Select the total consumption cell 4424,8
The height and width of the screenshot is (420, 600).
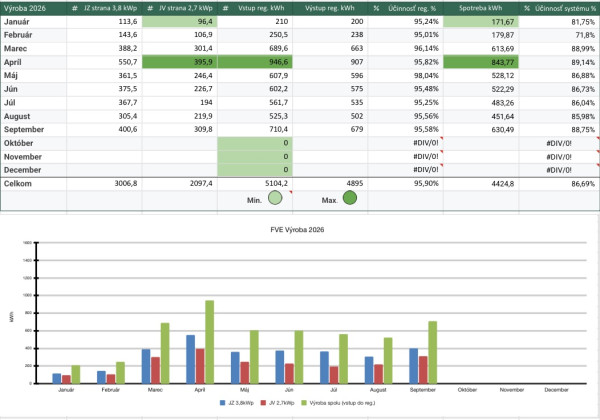[481, 184]
